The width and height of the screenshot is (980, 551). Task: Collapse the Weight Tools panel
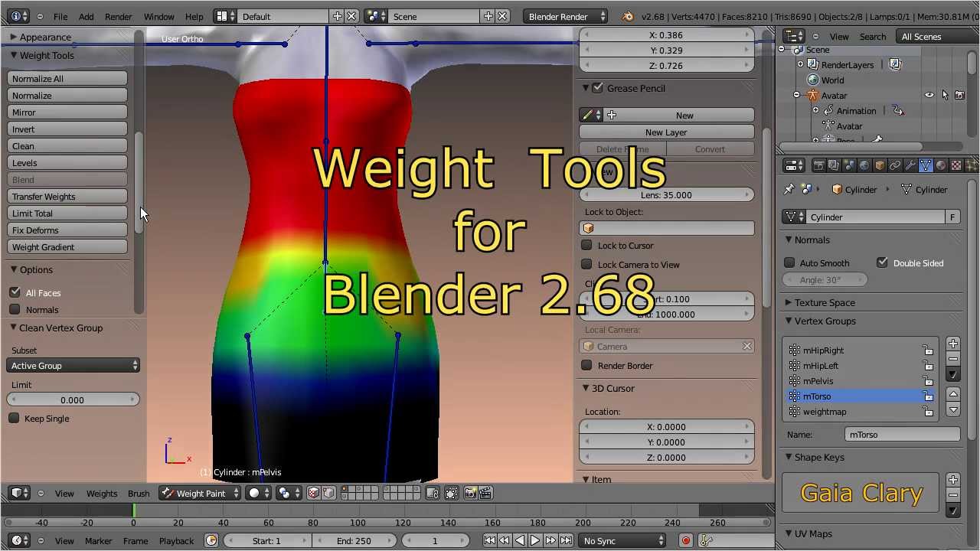pyautogui.click(x=14, y=55)
